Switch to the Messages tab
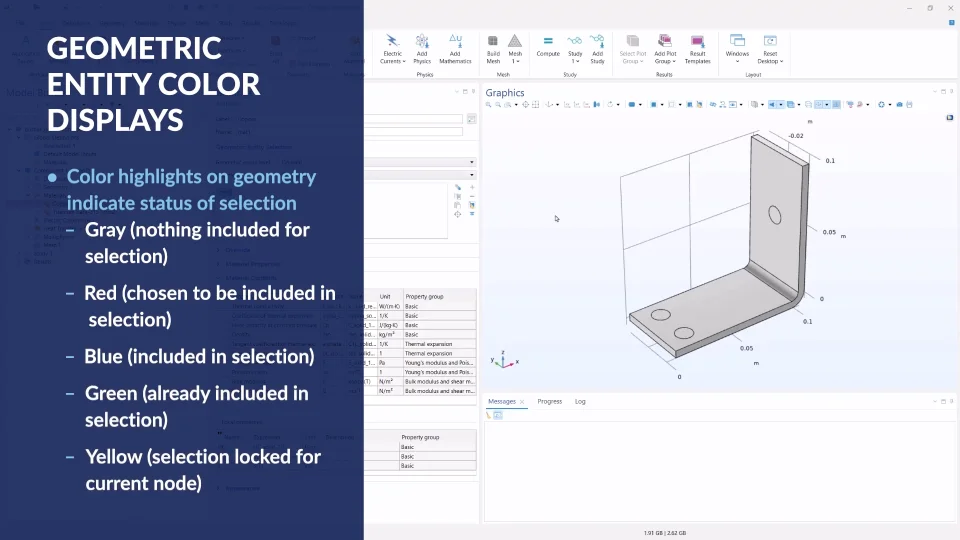Image resolution: width=960 pixels, height=540 pixels. point(501,402)
